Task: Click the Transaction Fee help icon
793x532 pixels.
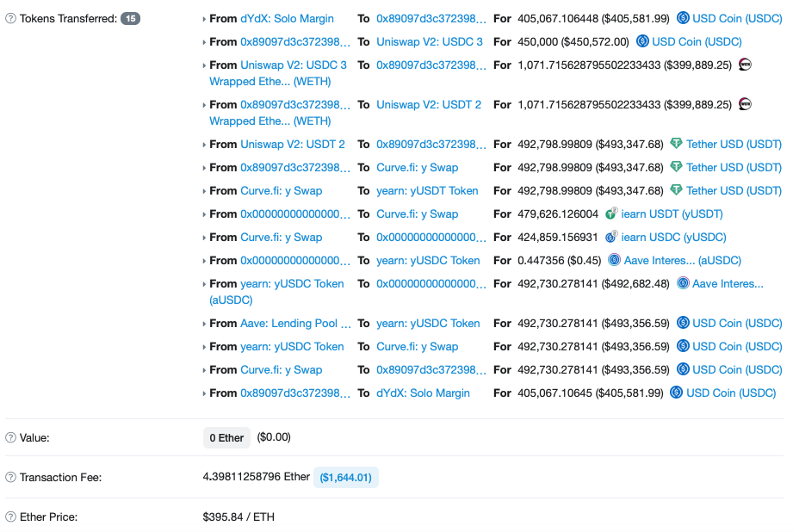Action: 10,478
